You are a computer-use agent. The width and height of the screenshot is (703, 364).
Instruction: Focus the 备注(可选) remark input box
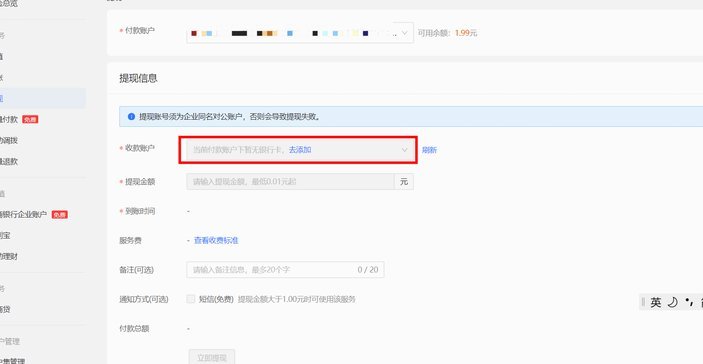pyautogui.click(x=285, y=270)
